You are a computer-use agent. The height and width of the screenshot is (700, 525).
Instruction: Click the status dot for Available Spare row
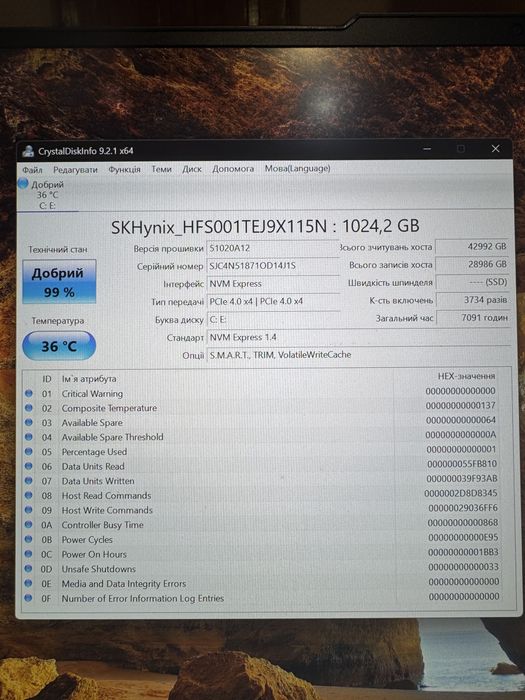pyautogui.click(x=29, y=422)
